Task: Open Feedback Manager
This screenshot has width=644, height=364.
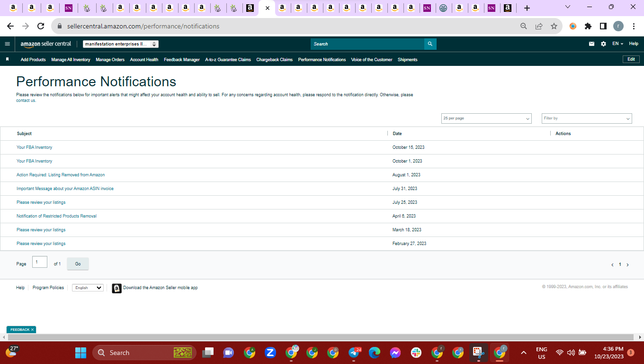Action: (182, 60)
